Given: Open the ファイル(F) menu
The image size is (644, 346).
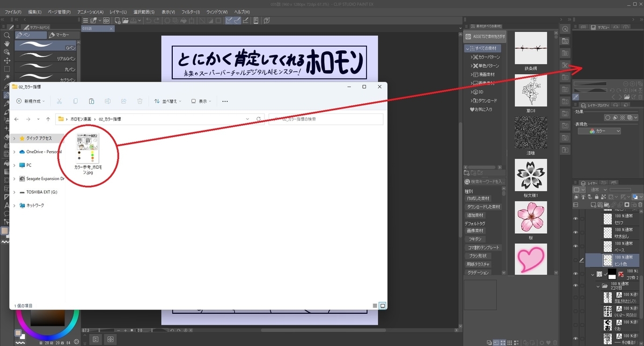Looking at the screenshot, I should click(13, 12).
